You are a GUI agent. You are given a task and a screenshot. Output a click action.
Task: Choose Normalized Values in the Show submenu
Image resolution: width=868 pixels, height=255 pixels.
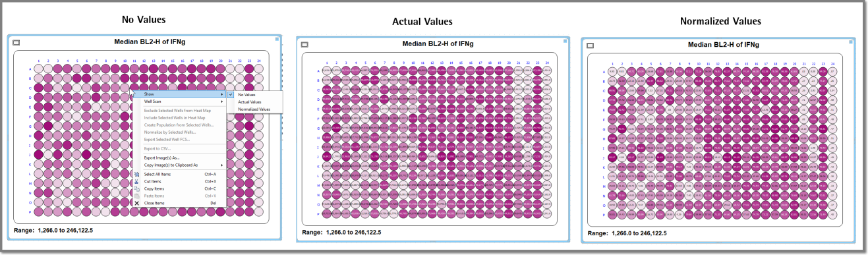pos(255,109)
